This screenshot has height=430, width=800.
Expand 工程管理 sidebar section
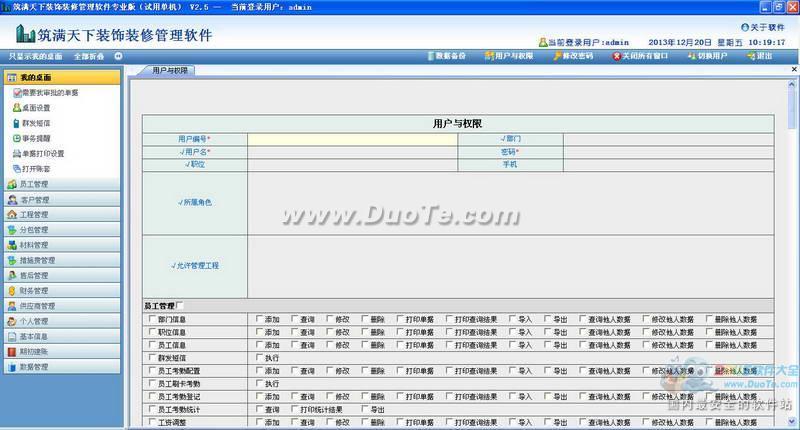coord(62,215)
